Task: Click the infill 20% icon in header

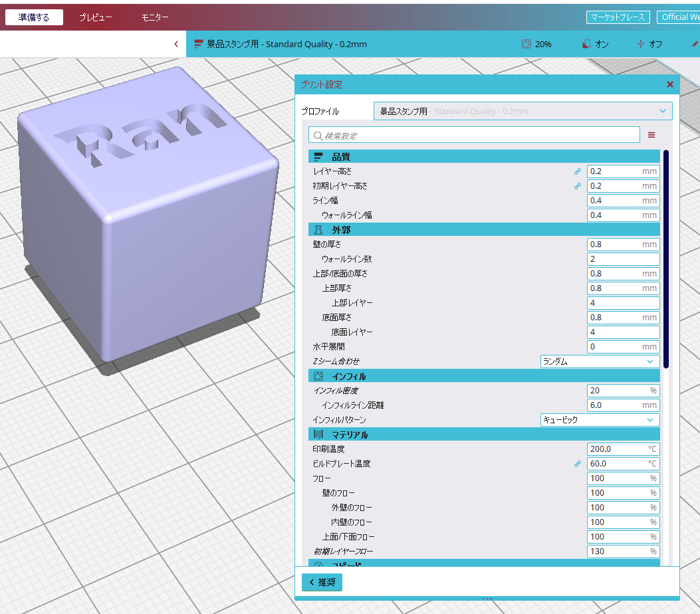Action: pos(526,44)
